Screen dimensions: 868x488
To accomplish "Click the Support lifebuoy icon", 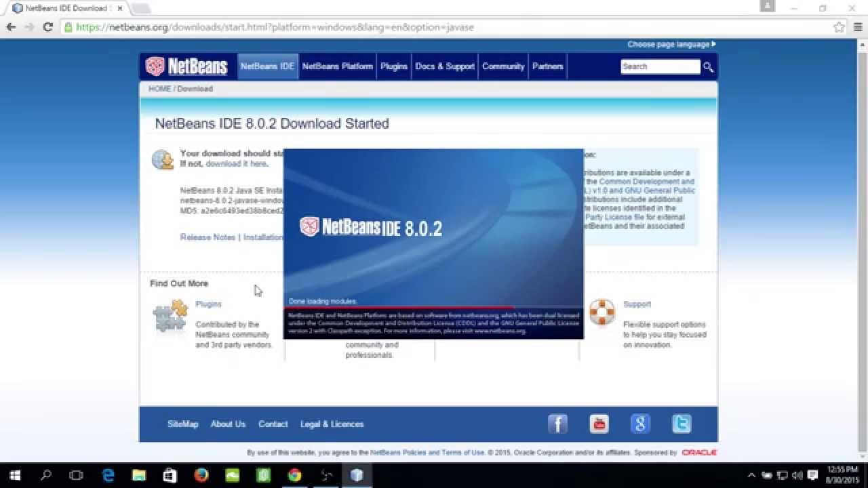I will tap(601, 312).
